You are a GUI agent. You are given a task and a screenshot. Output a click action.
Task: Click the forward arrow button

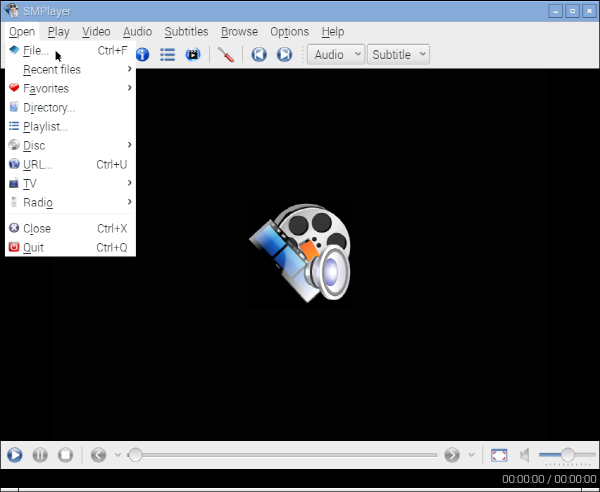click(x=452, y=455)
